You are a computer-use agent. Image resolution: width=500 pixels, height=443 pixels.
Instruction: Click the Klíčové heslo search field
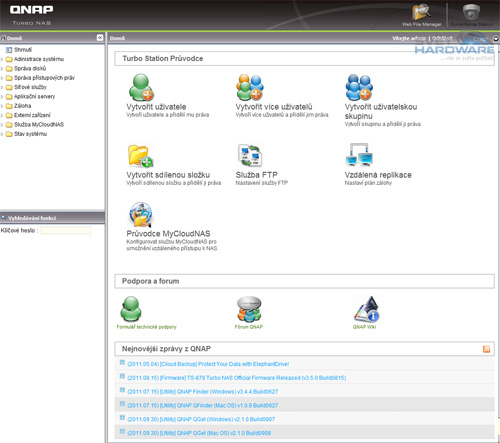tap(65, 230)
